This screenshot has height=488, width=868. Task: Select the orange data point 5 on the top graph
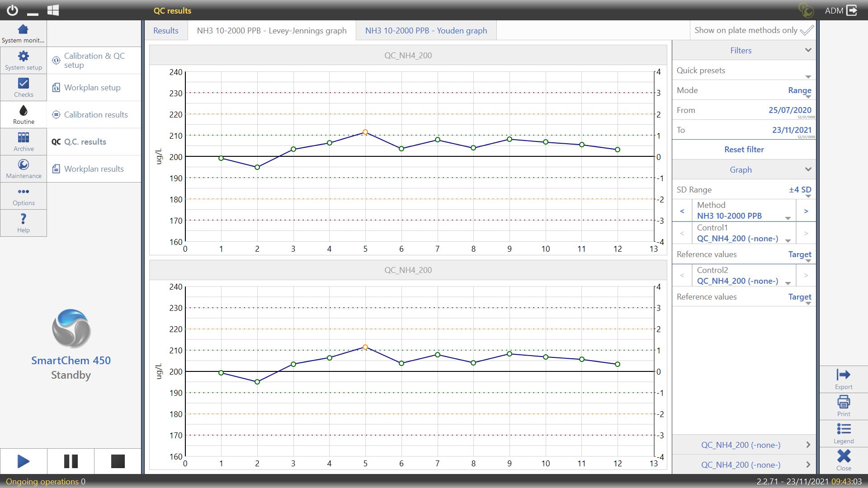coord(365,132)
